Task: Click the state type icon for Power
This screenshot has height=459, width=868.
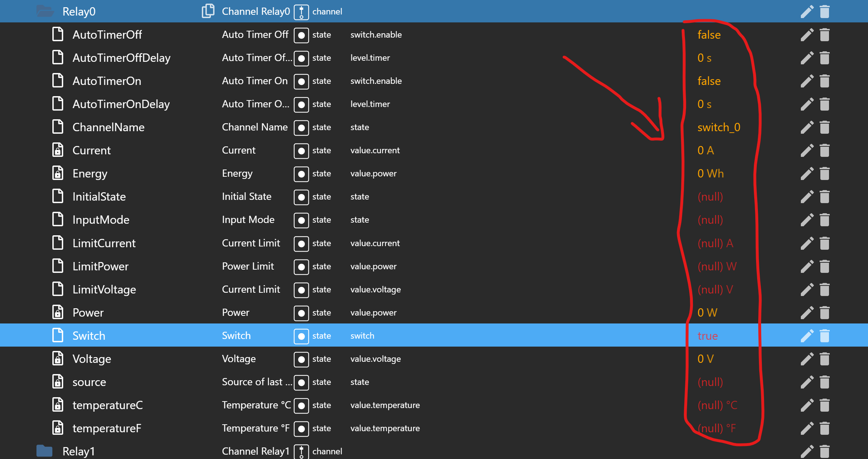Action: click(x=301, y=313)
